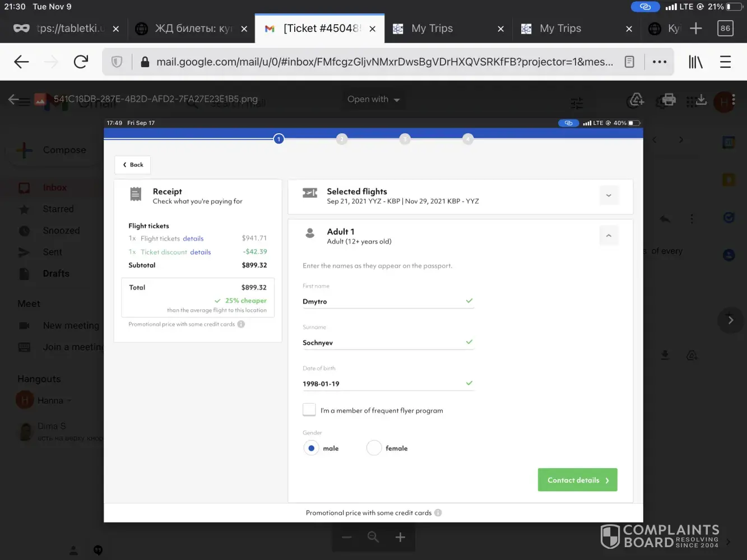
Task: Select the male gender radio button
Action: (311, 448)
